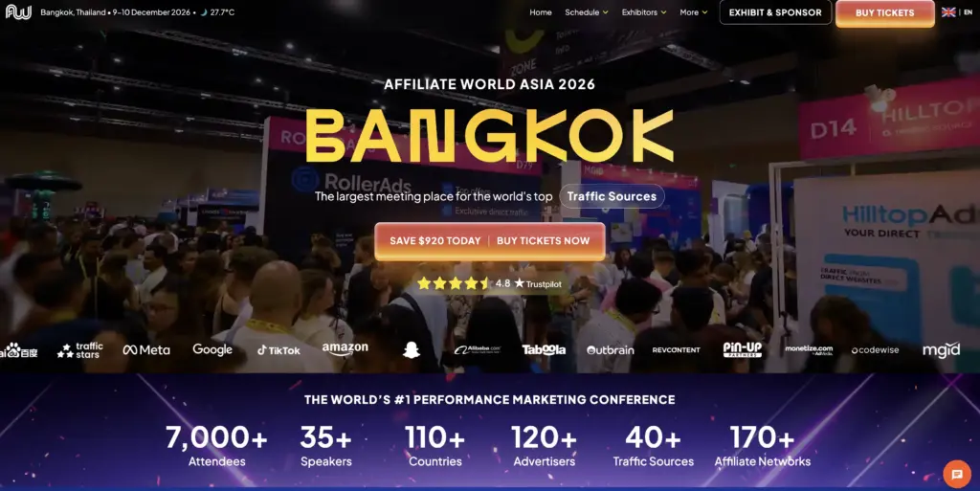Open the chat widget icon
Image resolution: width=980 pixels, height=491 pixels.
coord(957,474)
